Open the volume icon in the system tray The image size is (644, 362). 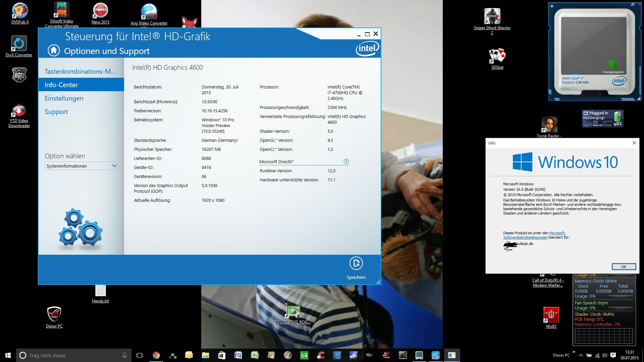(x=605, y=355)
